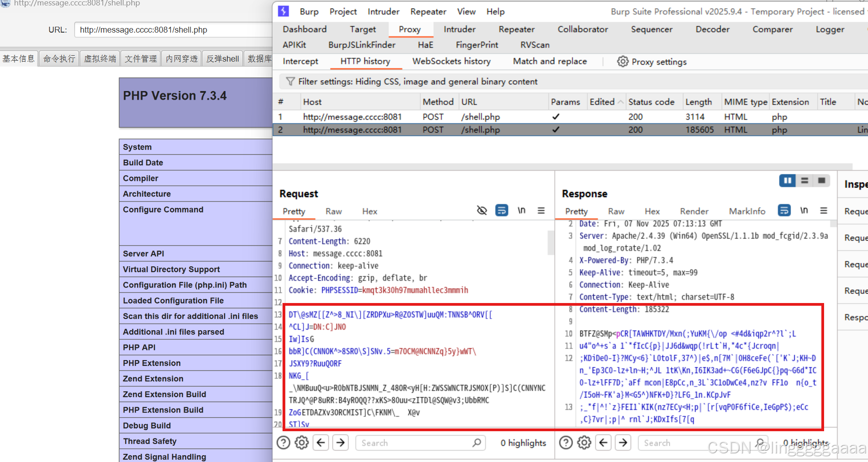The image size is (868, 462).
Task: Go to previous match in Response search
Action: [604, 443]
